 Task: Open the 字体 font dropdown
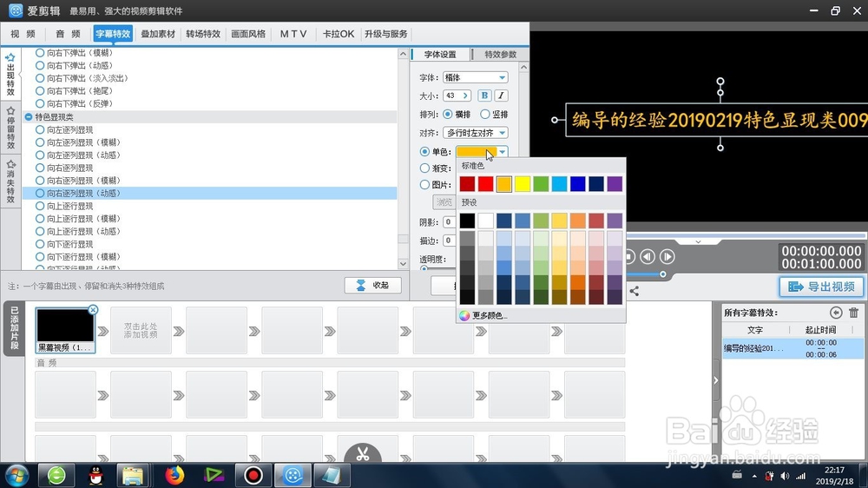coord(475,77)
